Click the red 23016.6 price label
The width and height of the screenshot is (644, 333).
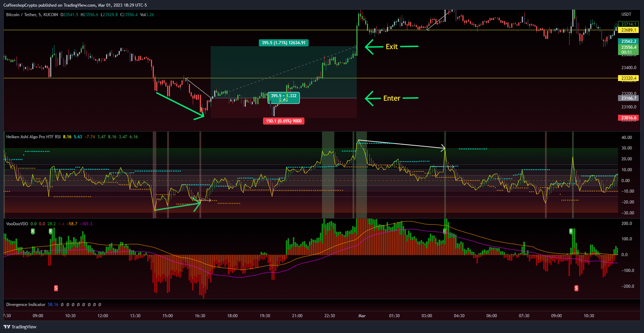[628, 118]
